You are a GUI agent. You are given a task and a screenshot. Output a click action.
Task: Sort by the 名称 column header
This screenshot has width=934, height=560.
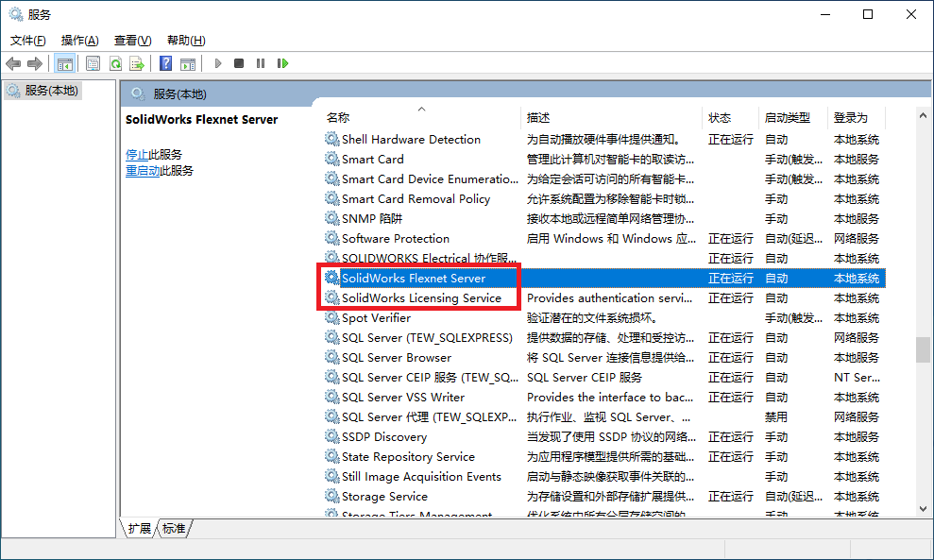421,117
